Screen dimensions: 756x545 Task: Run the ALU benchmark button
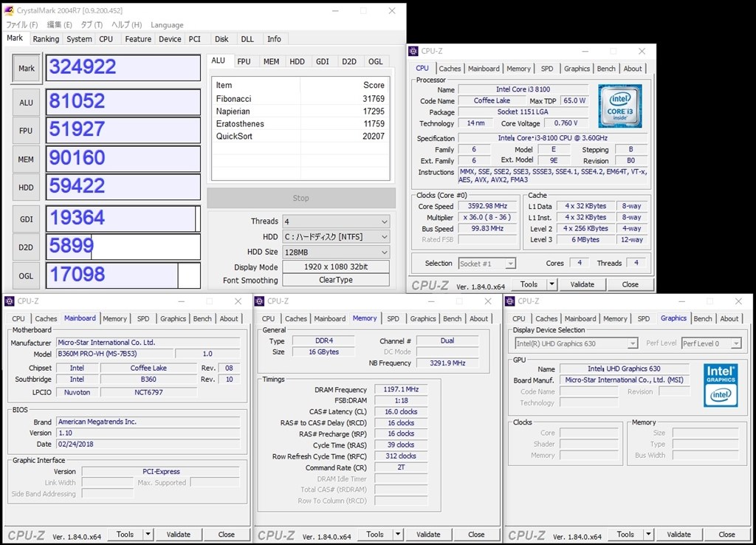click(x=26, y=103)
